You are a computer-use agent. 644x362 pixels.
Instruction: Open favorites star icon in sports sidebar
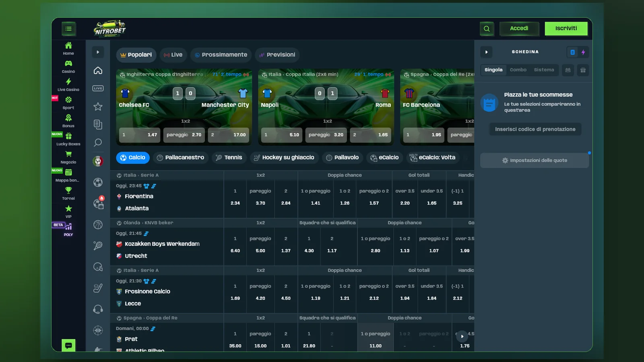click(x=98, y=107)
